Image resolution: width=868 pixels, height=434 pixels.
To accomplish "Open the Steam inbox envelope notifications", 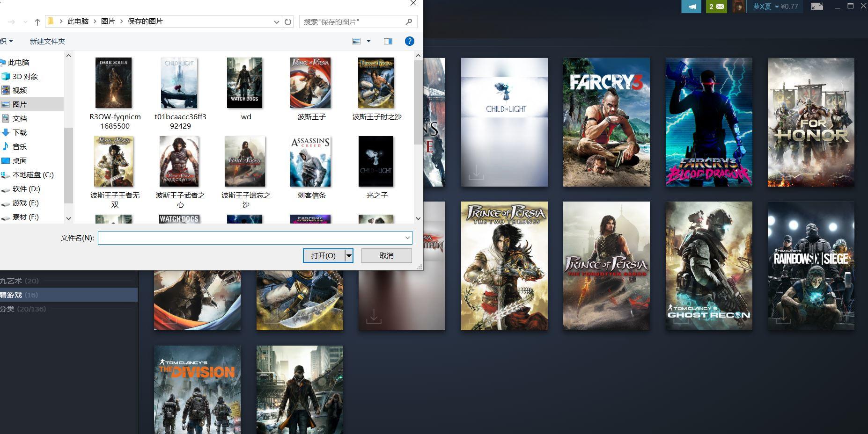I will coord(716,7).
